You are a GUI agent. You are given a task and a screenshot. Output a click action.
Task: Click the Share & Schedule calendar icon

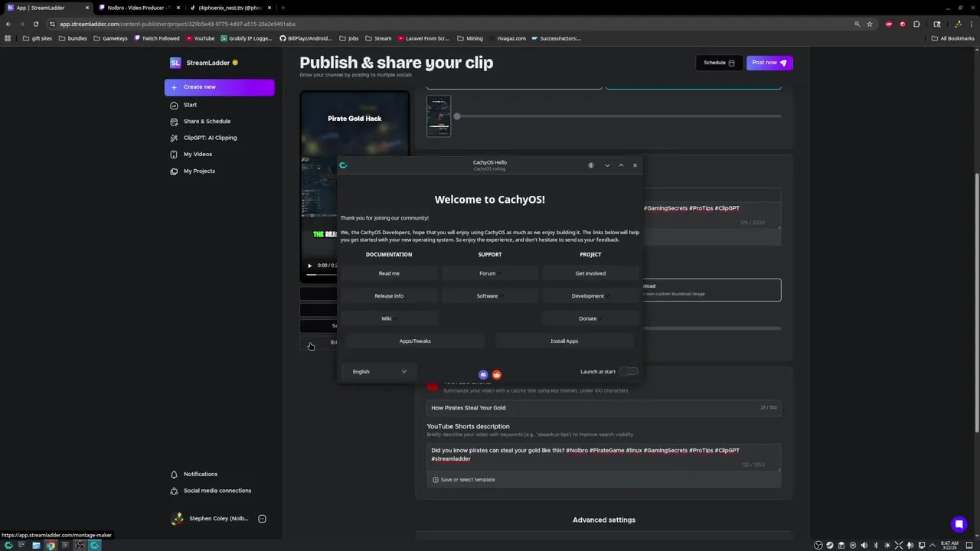pyautogui.click(x=175, y=122)
